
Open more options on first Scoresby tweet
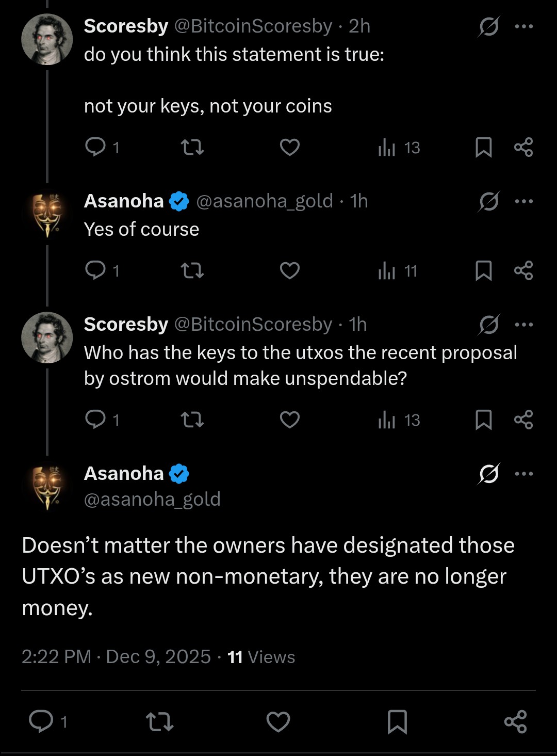[x=524, y=26]
